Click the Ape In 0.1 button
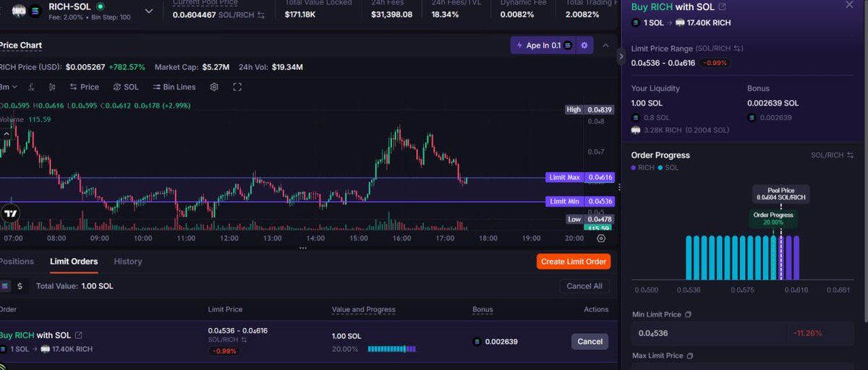 542,46
